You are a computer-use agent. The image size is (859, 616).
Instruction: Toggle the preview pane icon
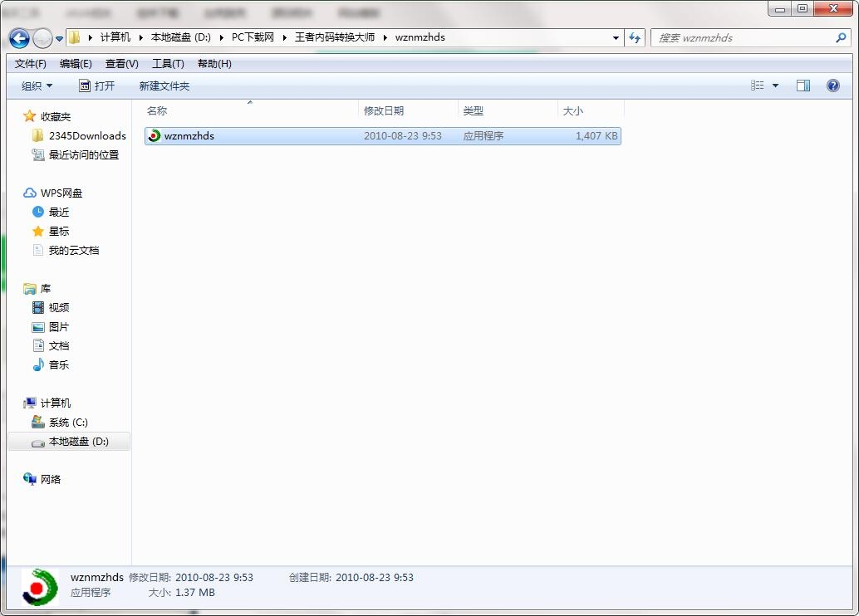click(803, 86)
